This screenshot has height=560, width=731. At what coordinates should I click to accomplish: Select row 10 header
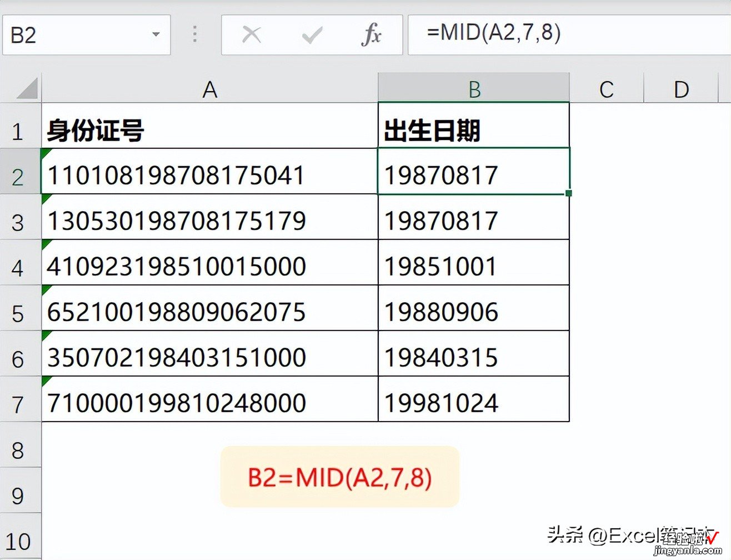point(20,536)
